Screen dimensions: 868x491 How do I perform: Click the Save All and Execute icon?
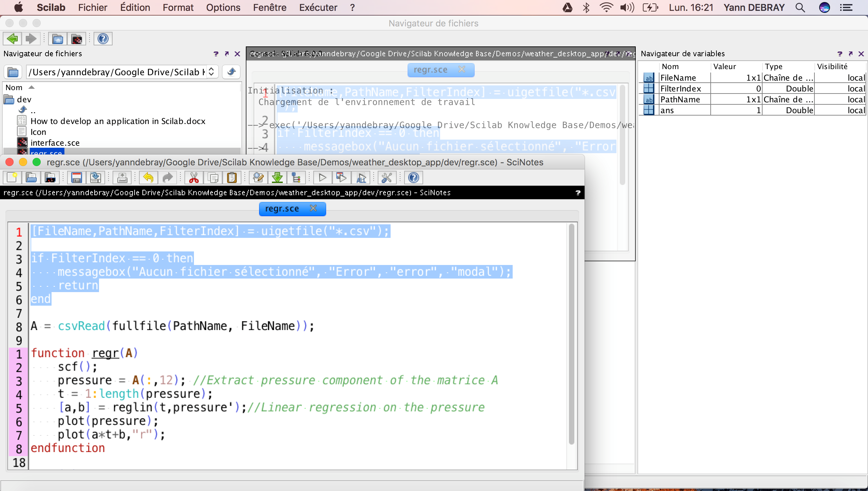pos(361,178)
